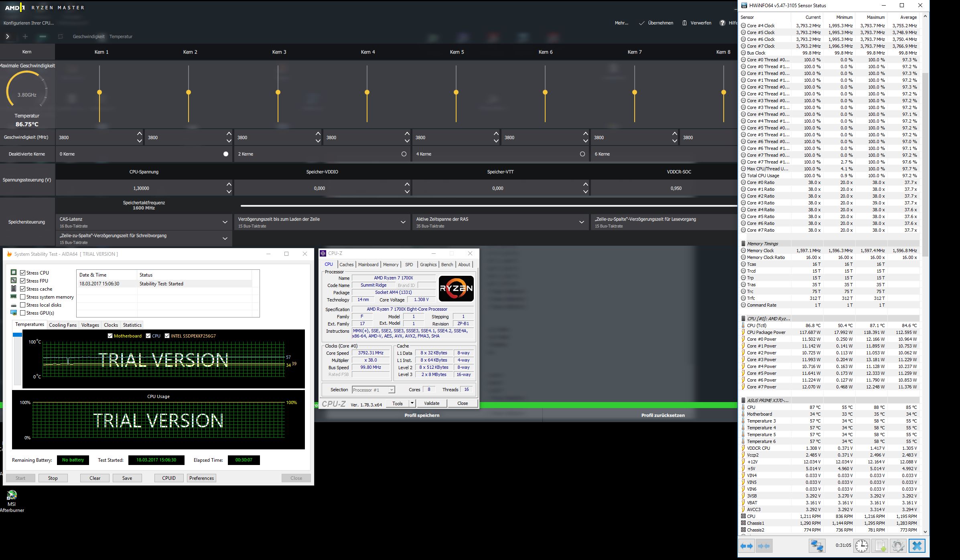
Task: Click HWiNFO expand columns arrows icon
Action: pos(747,546)
